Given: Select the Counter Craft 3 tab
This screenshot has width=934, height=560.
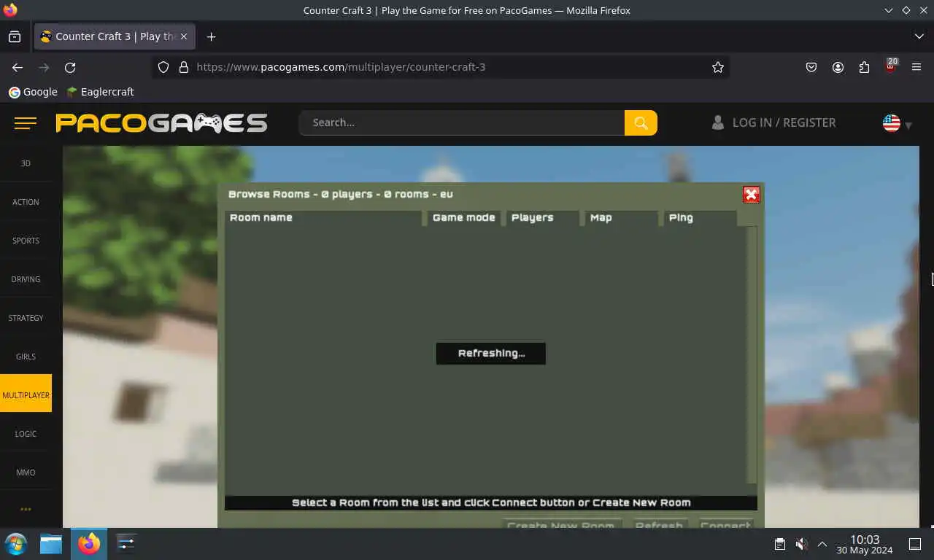Looking at the screenshot, I should point(114,36).
